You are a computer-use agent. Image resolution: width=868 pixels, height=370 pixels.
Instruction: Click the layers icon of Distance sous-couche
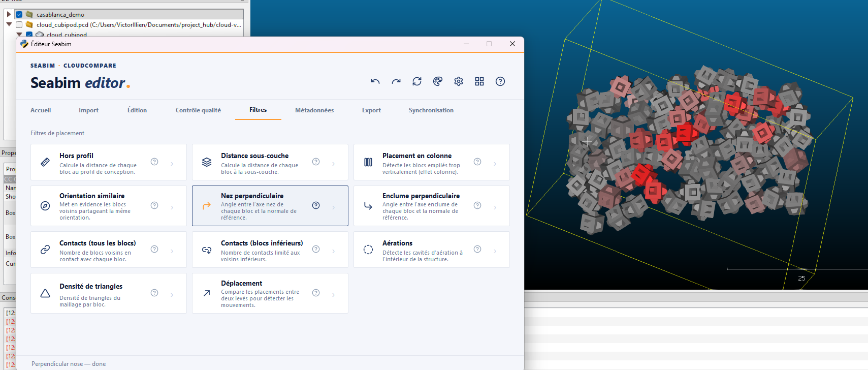[207, 162]
